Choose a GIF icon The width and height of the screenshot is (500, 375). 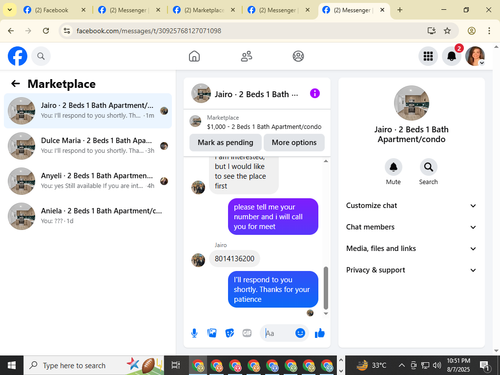tap(247, 333)
